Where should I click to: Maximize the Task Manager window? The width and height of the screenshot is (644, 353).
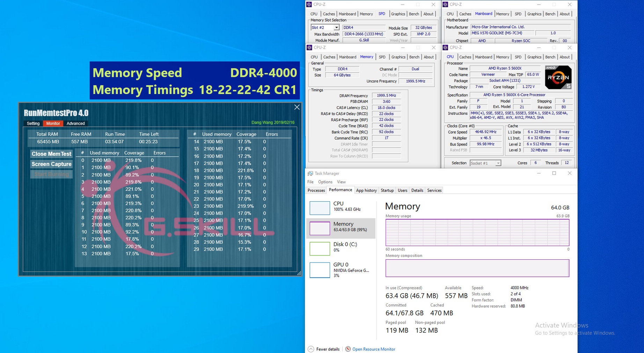[x=554, y=173]
